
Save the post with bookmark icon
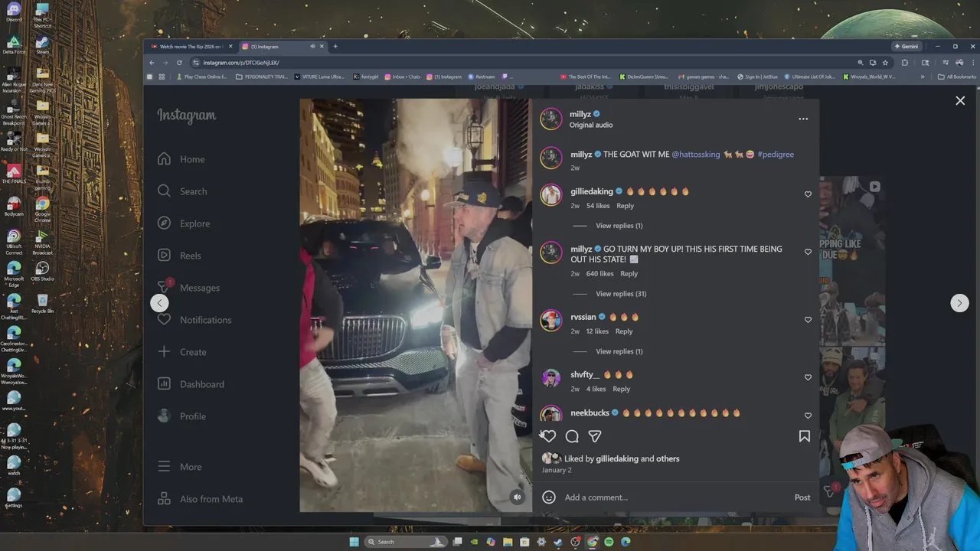pyautogui.click(x=805, y=436)
